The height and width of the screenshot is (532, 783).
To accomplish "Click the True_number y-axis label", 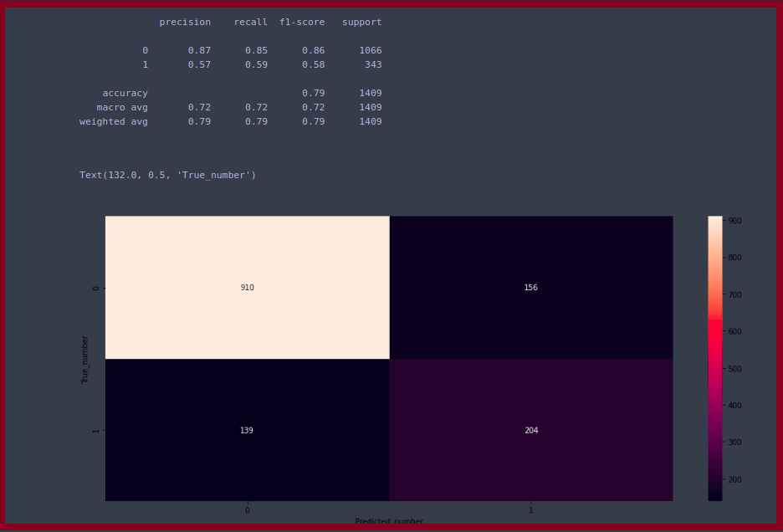I will tap(84, 359).
